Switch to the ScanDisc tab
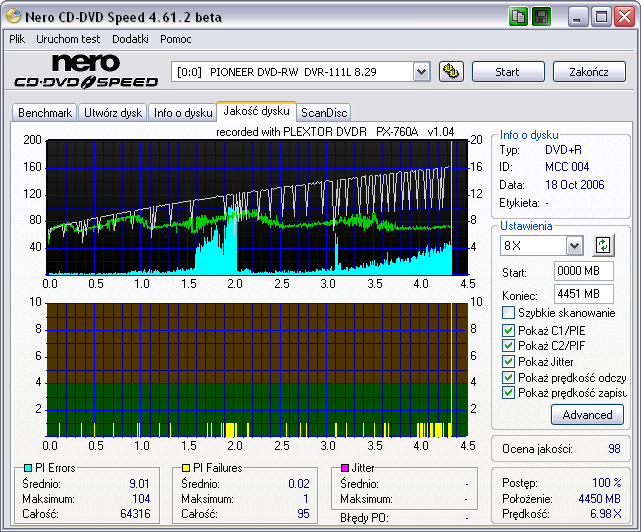641x532 pixels. point(324,113)
